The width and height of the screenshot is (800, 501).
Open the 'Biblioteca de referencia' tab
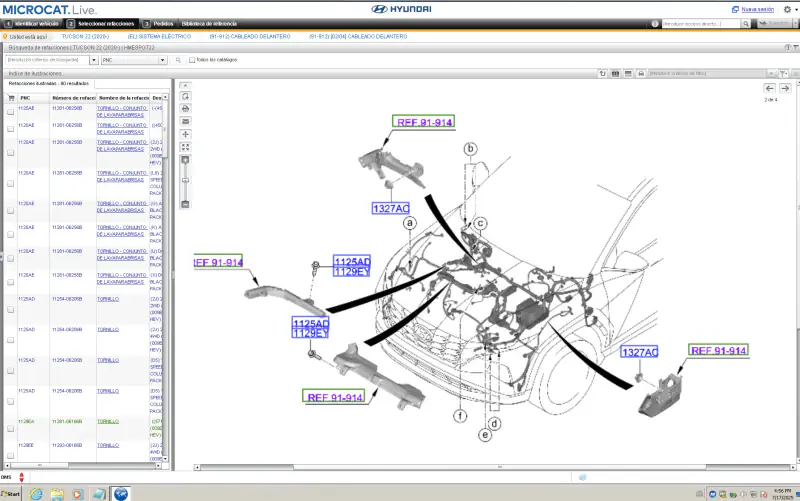click(209, 23)
